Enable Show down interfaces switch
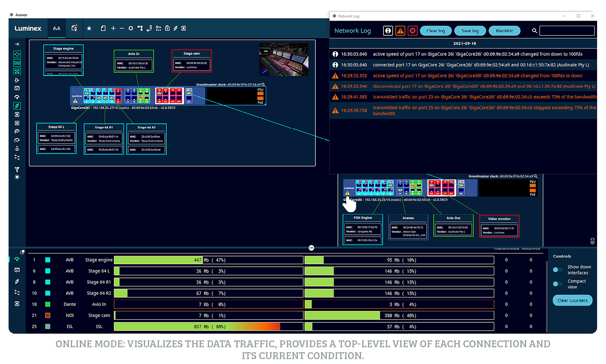 click(558, 270)
